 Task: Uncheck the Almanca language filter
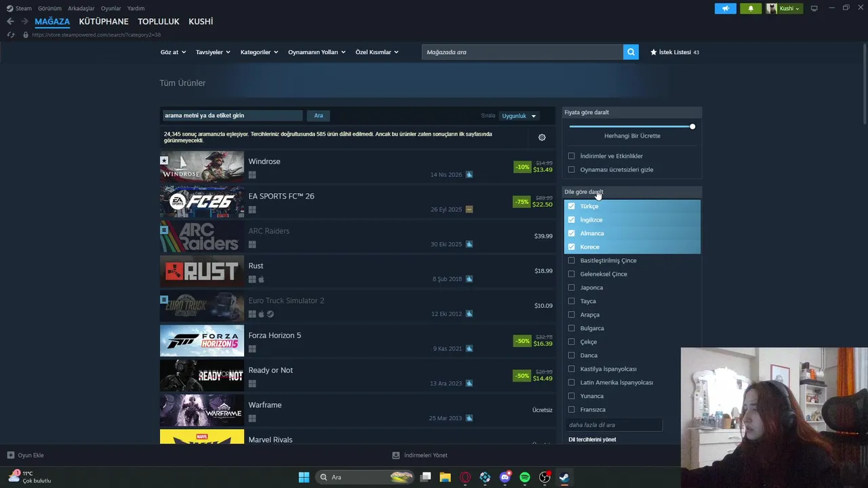point(572,233)
